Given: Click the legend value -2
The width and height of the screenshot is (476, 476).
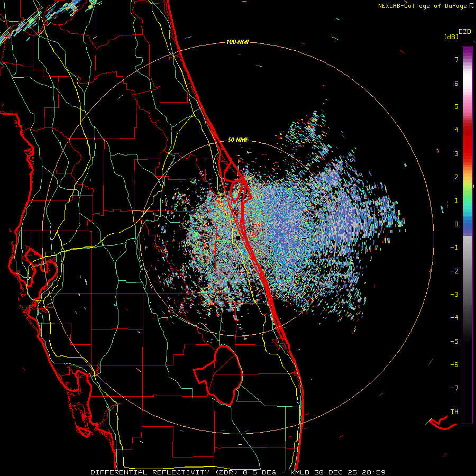Looking at the screenshot, I should click(x=454, y=271).
